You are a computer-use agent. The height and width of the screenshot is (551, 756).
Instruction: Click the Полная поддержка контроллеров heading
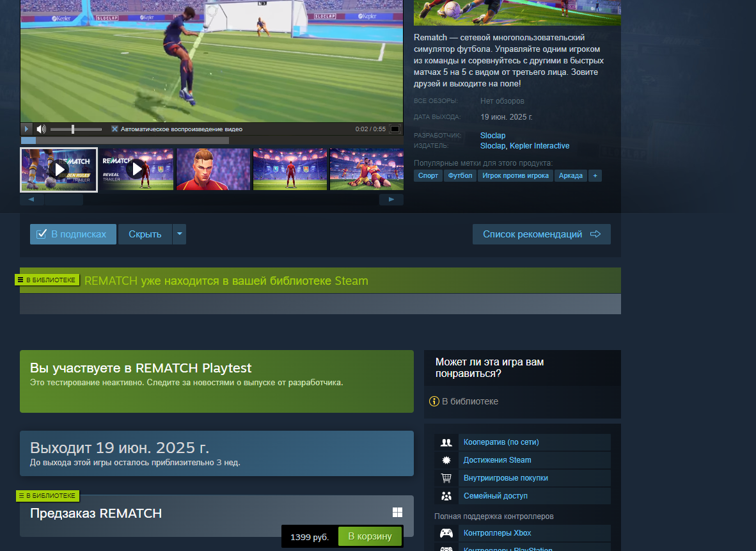(494, 516)
